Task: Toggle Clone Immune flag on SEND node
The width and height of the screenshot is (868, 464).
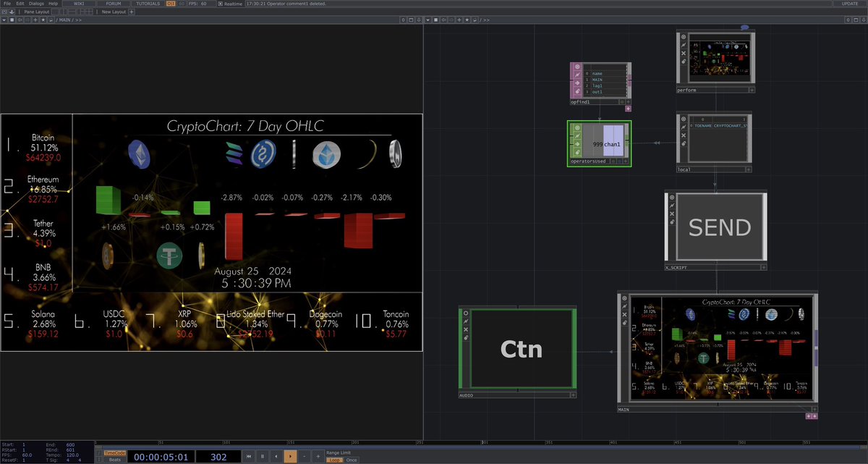Action: [x=672, y=206]
